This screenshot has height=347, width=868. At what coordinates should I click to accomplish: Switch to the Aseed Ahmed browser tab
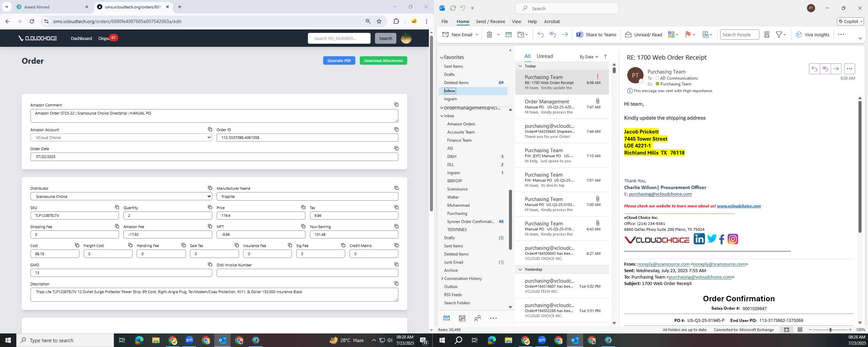pos(53,7)
